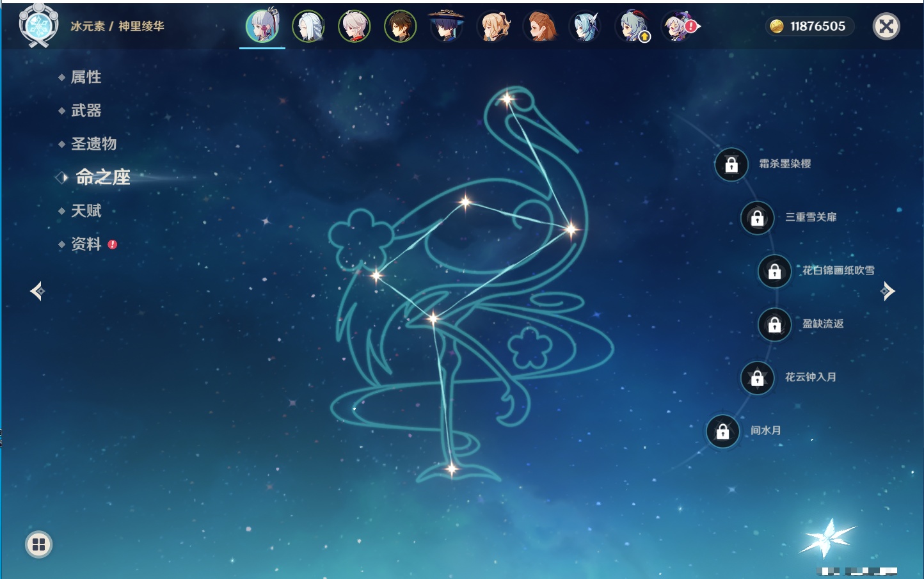Click the star at the crane's foot
Viewport: 924px width, 579px height.
tap(452, 470)
